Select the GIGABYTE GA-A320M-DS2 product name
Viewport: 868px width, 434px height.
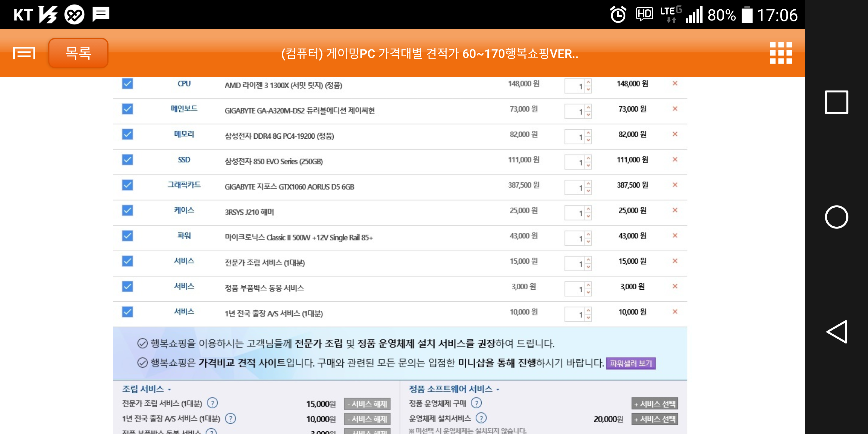tap(300, 111)
